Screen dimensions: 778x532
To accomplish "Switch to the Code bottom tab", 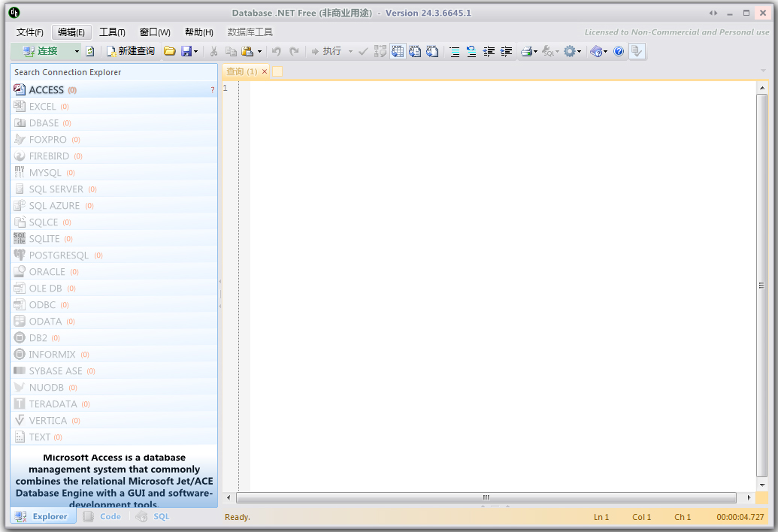I will tap(103, 517).
